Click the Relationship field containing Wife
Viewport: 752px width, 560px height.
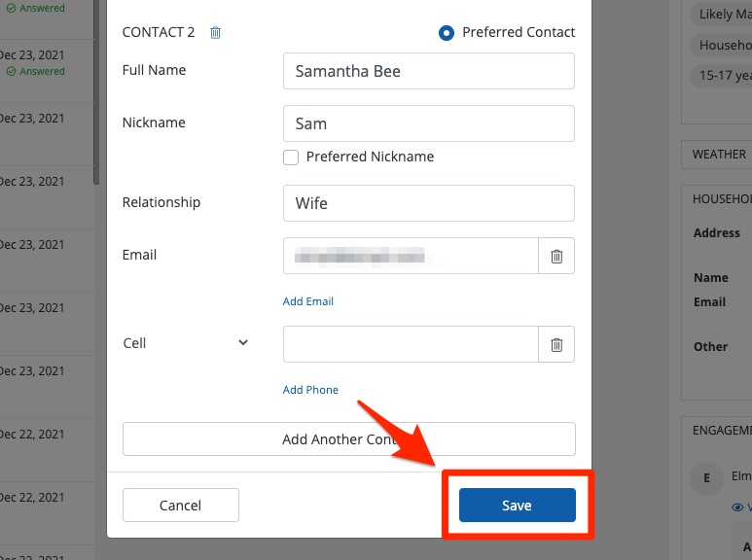(428, 203)
